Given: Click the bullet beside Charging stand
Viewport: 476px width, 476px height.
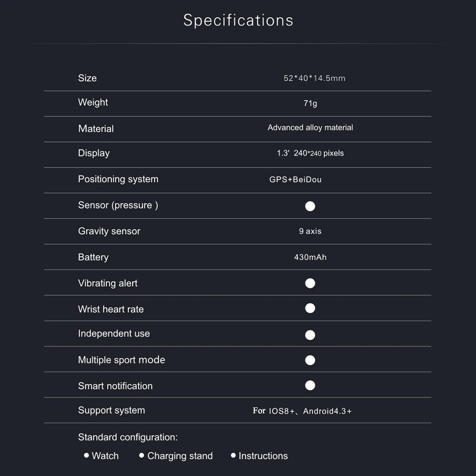Looking at the screenshot, I should tap(142, 455).
